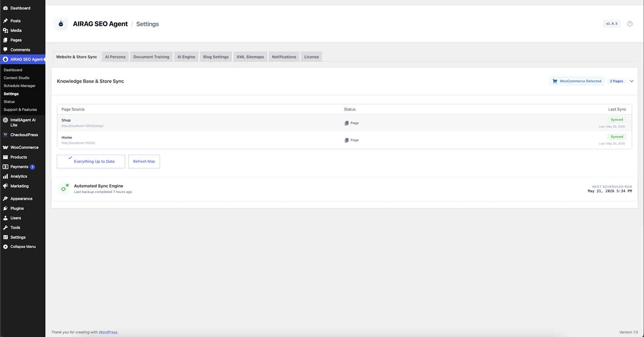Viewport: 644px width, 337px height.
Task: Collapse the Knowledge Base & Store Sync panel
Action: coord(632,81)
